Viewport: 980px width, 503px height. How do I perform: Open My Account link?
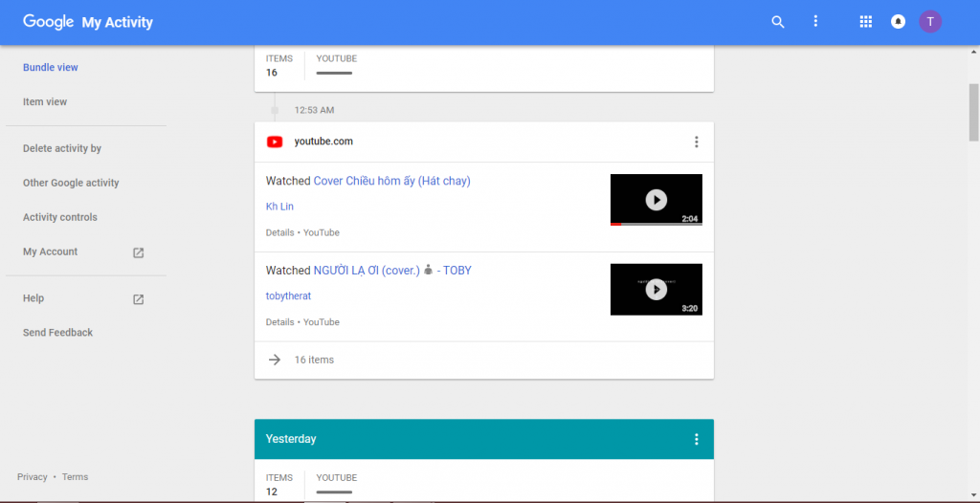pos(50,251)
